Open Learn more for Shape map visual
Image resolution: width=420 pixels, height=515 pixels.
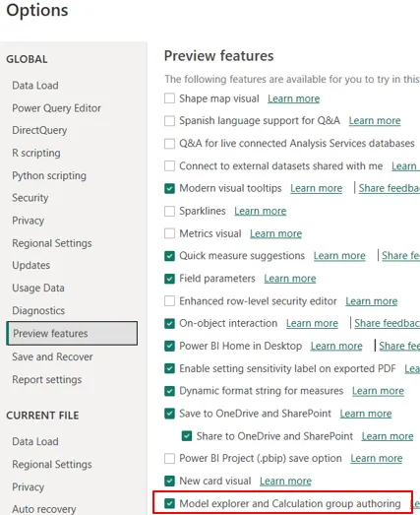click(x=293, y=98)
